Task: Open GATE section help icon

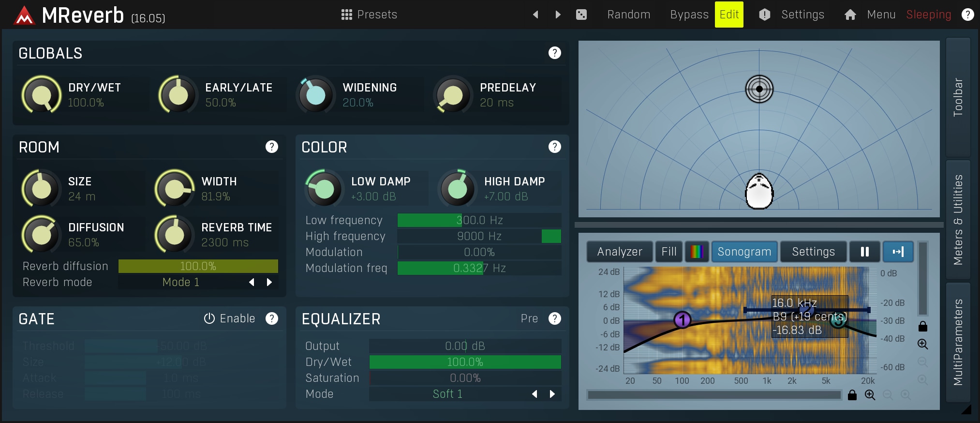Action: tap(272, 318)
